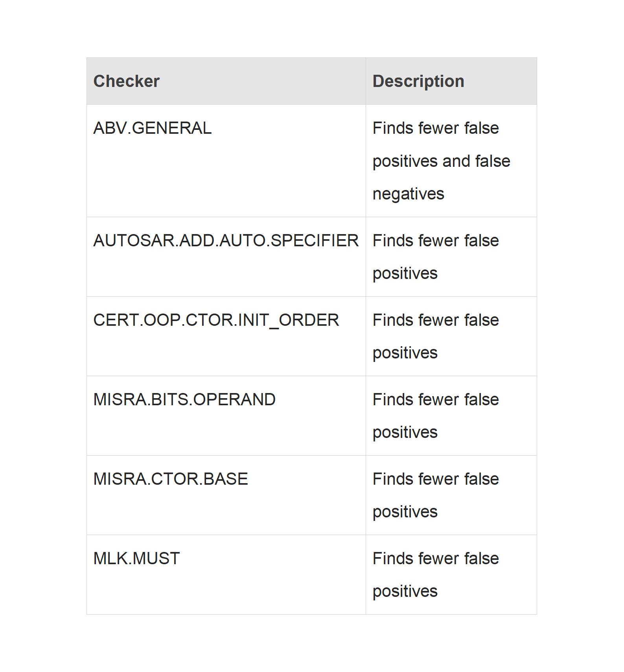Click the word "positives" in the CERT.OOP.CTOR.INIT_ORDER row

coord(405,353)
